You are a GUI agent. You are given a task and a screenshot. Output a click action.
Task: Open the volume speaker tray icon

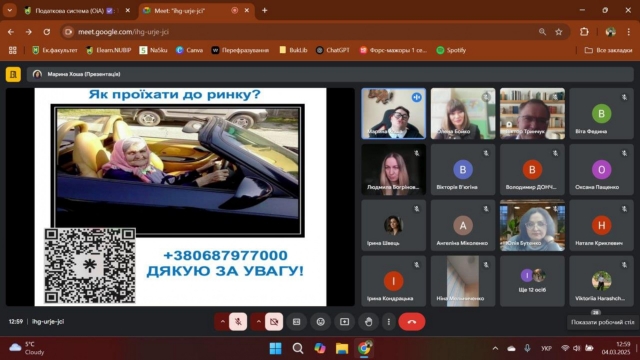tap(577, 348)
